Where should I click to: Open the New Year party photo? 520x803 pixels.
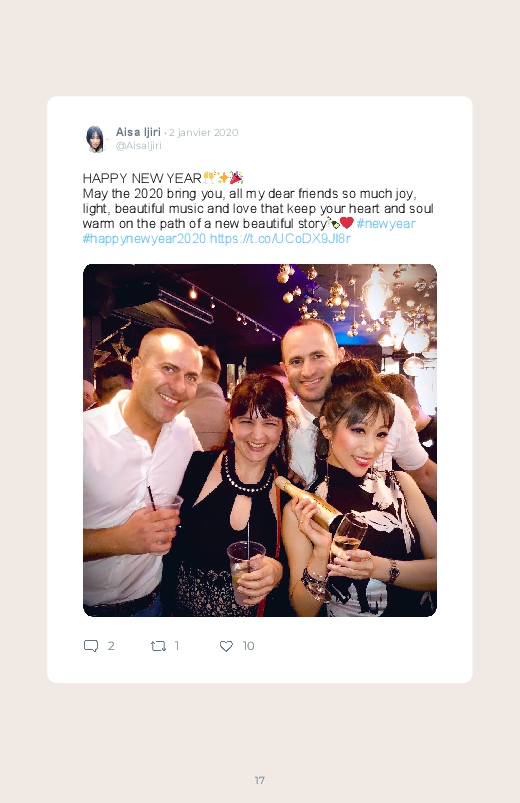tap(260, 440)
